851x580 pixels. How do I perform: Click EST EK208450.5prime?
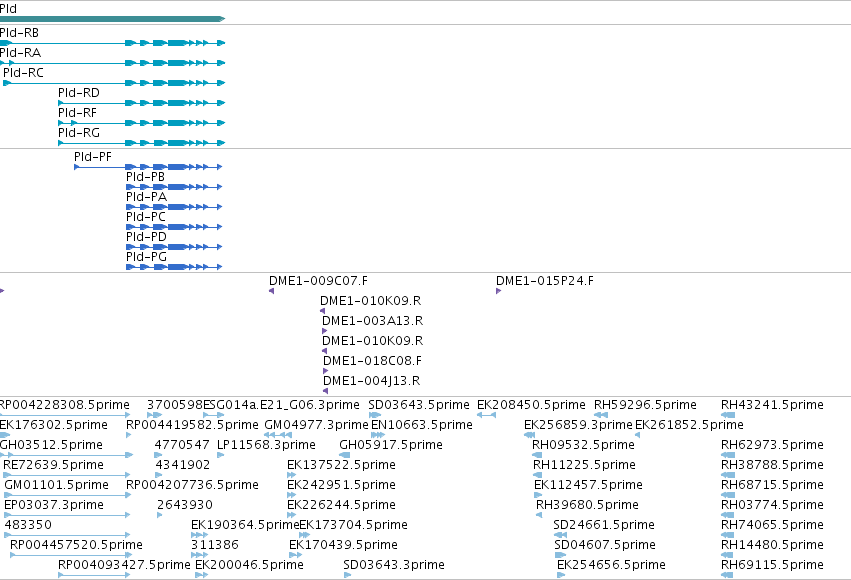tap(531, 405)
